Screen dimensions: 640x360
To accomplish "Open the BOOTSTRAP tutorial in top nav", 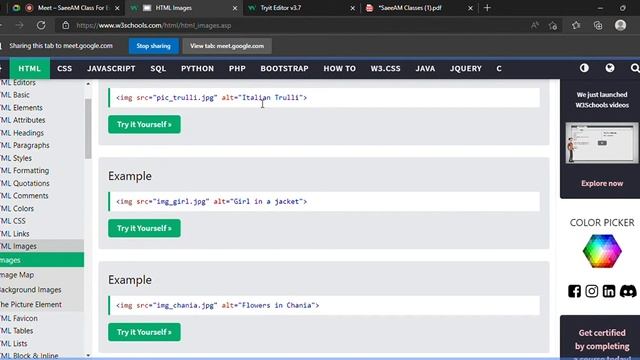I will [x=284, y=69].
